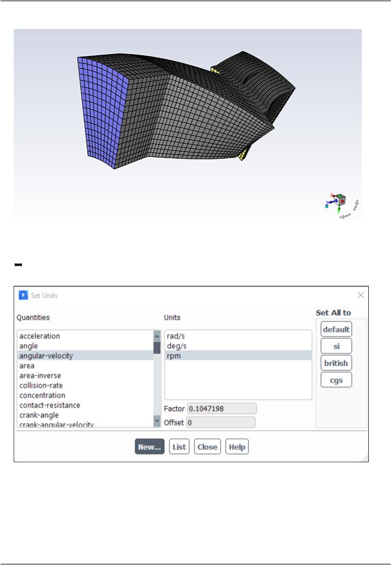Select collision-rate quantity
Screen dimensions: 392x565
85,385
